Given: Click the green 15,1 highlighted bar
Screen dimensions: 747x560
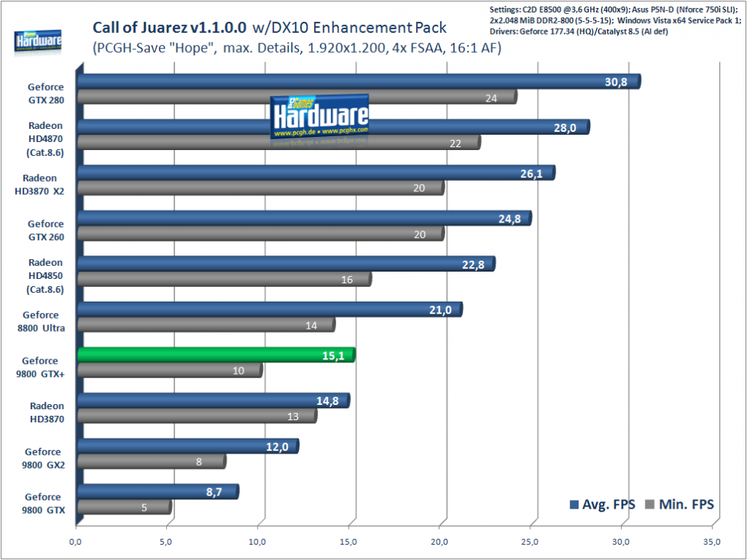Looking at the screenshot, I should pyautogui.click(x=216, y=355).
